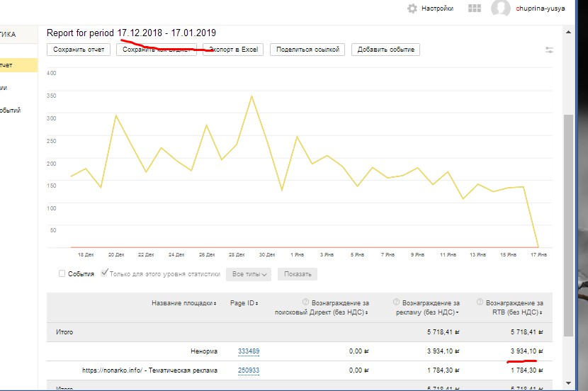Click the 'Сохранить отчет' button
Image resolution: width=588 pixels, height=391 pixels.
coord(79,50)
